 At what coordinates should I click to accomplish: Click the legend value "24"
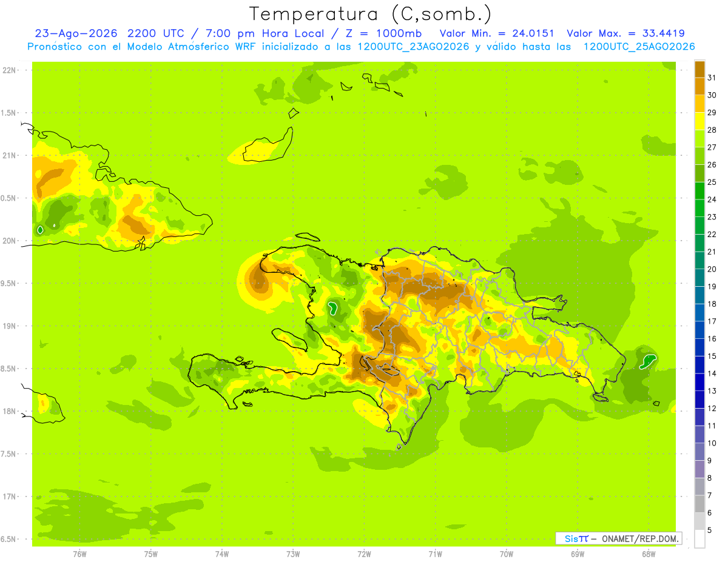(712, 199)
